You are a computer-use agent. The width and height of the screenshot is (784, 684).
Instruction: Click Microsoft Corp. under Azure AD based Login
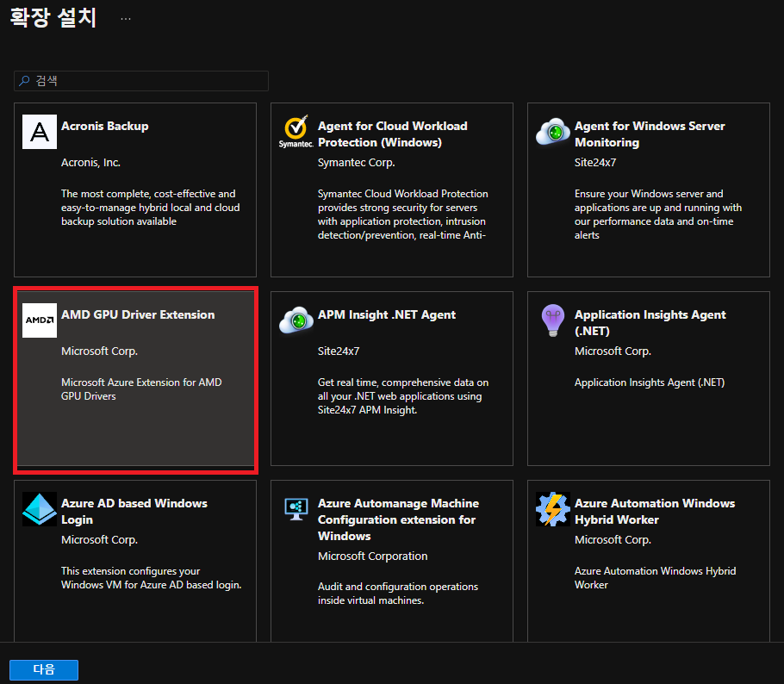click(x=99, y=539)
